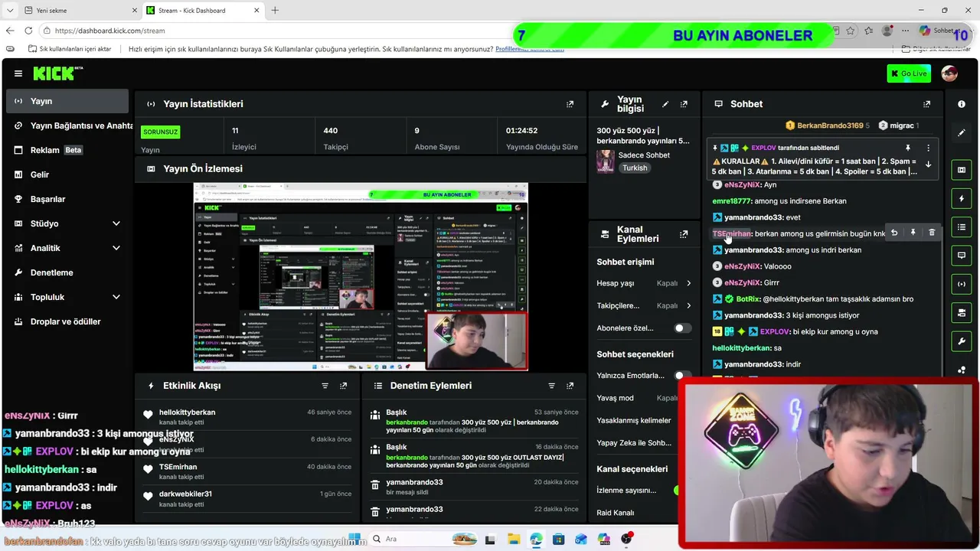
Task: Import favorites via Sık kullanılanları içeri aktar
Action: coord(70,49)
